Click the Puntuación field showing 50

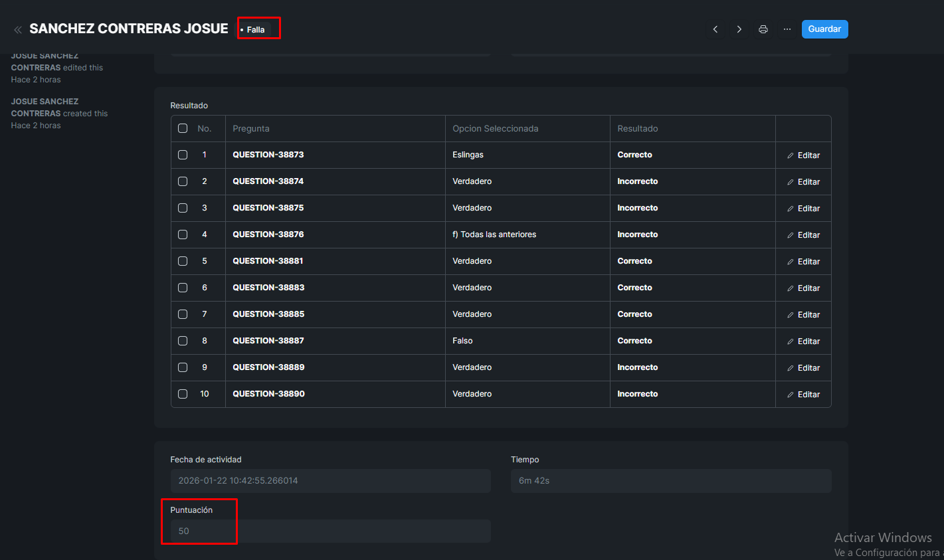(330, 531)
